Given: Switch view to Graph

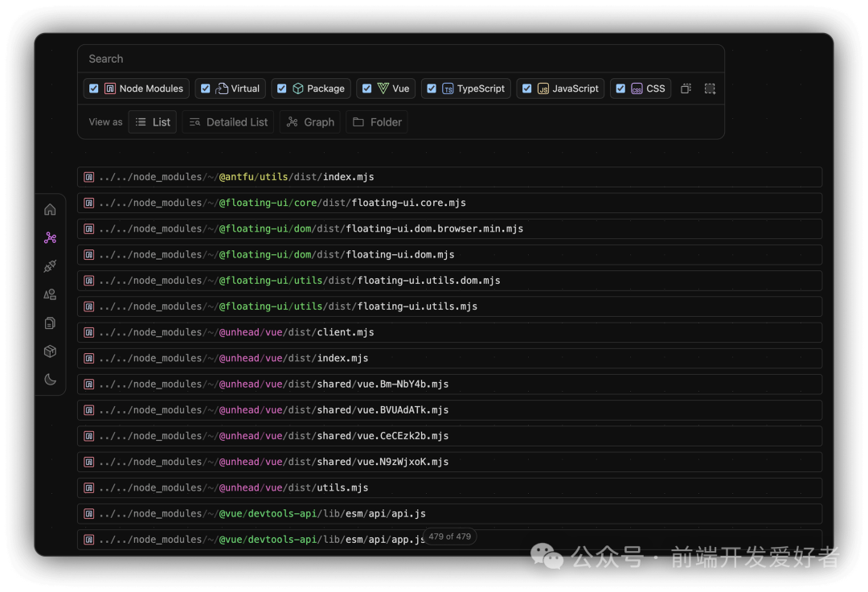Looking at the screenshot, I should pos(310,122).
